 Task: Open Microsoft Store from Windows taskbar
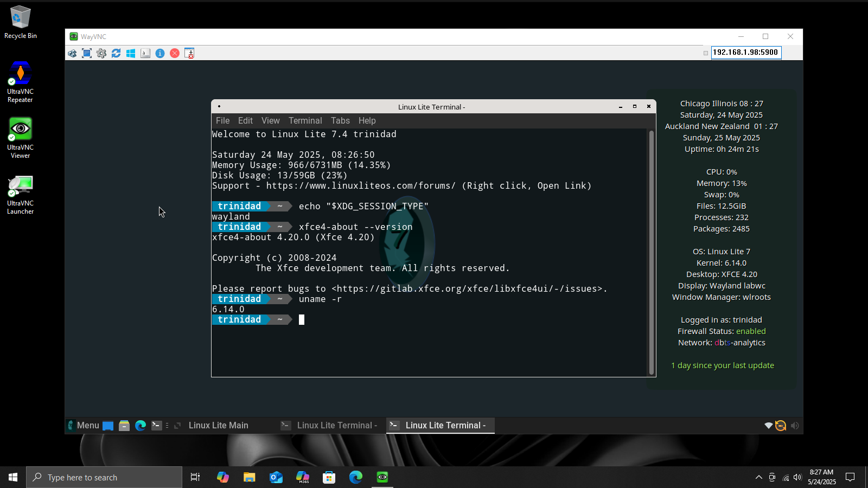329,477
